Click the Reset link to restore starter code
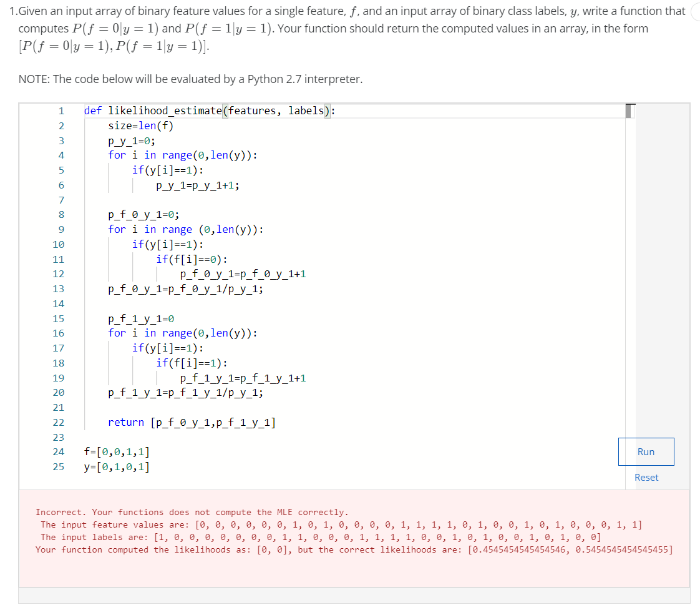 646,477
